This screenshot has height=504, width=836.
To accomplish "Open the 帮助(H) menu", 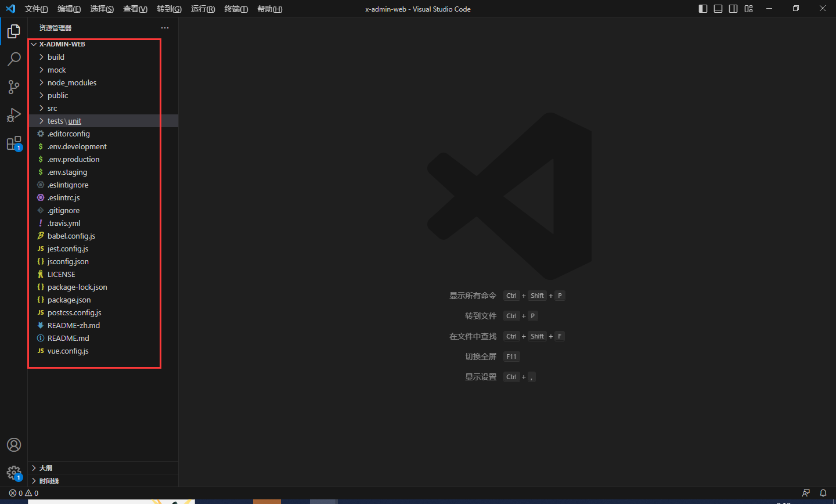I will tap(270, 9).
